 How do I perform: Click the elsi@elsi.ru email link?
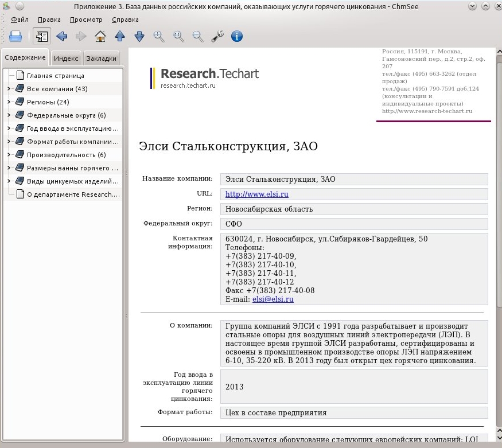click(273, 299)
